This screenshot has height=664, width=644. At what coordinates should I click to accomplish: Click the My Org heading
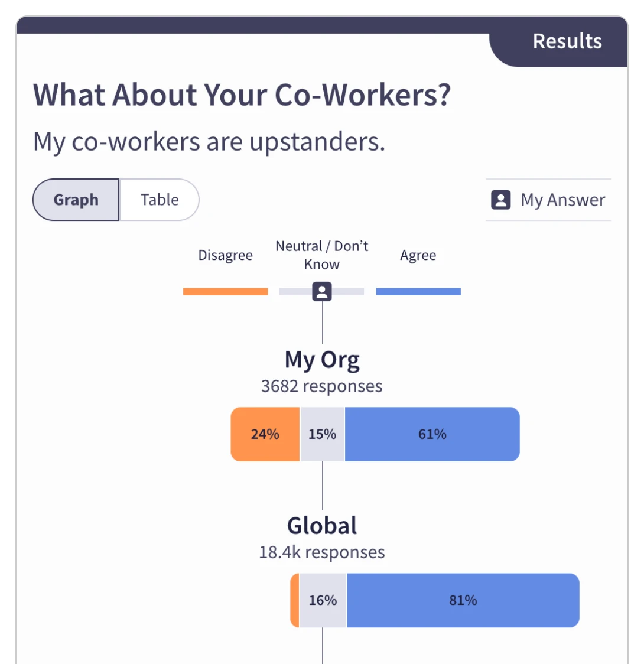[322, 360]
